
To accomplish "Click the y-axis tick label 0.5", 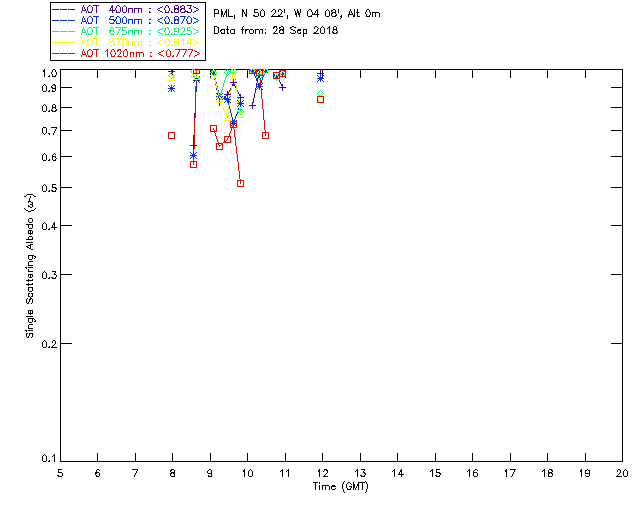I will pos(49,188).
